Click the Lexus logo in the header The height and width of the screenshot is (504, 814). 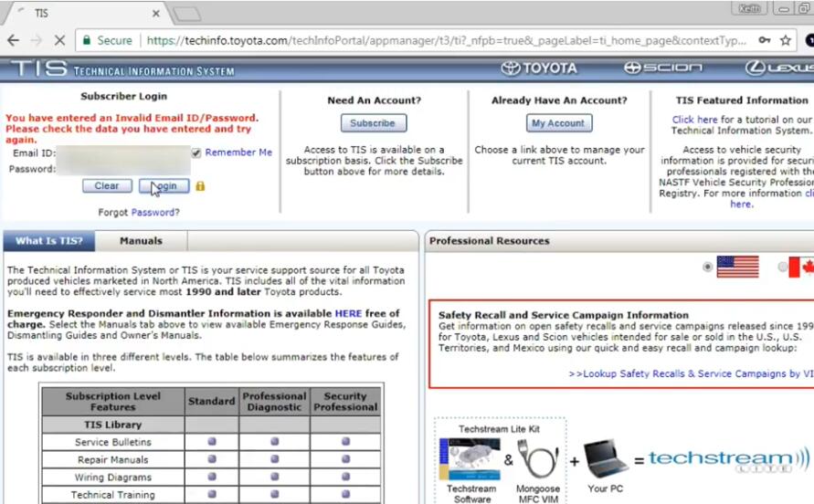click(779, 68)
